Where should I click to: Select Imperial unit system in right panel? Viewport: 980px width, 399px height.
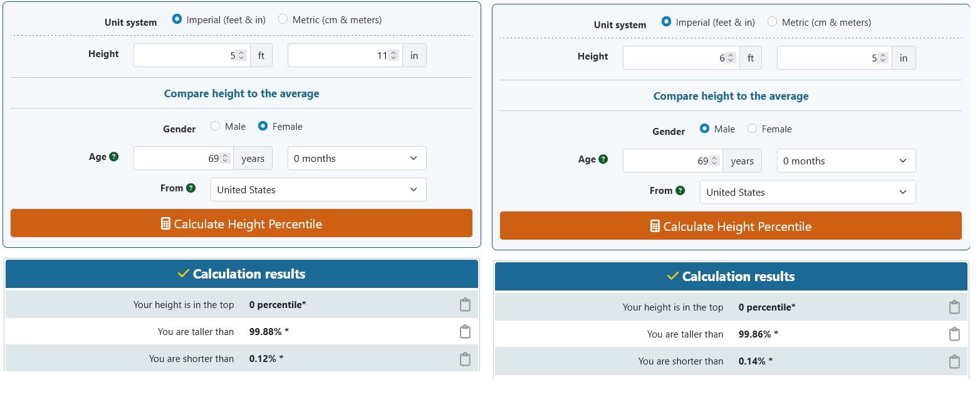666,22
